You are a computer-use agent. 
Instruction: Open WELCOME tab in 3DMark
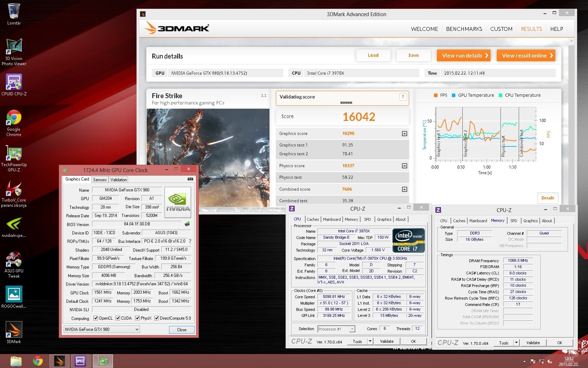pyautogui.click(x=425, y=29)
